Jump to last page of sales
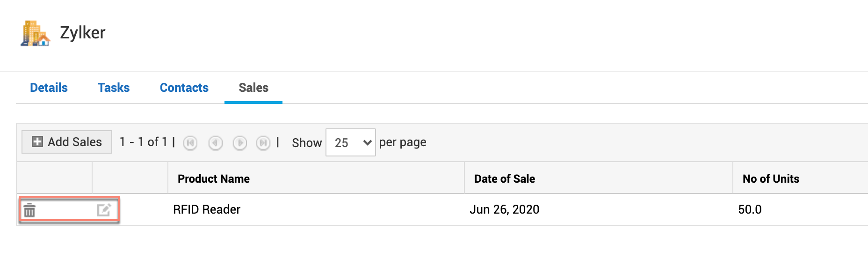Viewport: 868px width, 267px height. [x=263, y=142]
